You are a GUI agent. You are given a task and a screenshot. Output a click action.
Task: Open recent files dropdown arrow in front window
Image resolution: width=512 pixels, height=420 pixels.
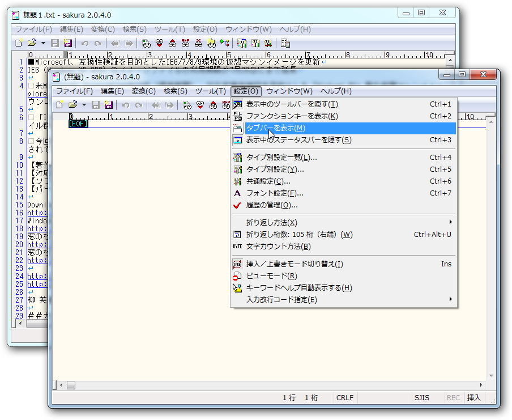pos(84,105)
